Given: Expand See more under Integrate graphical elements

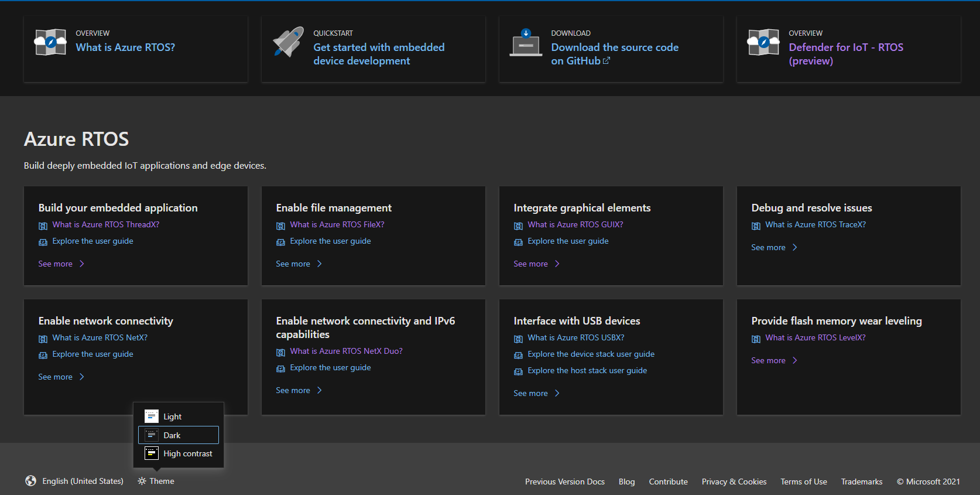Looking at the screenshot, I should pos(537,264).
